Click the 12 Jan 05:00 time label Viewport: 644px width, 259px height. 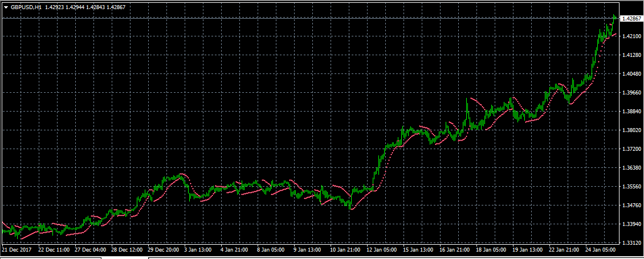click(x=381, y=249)
